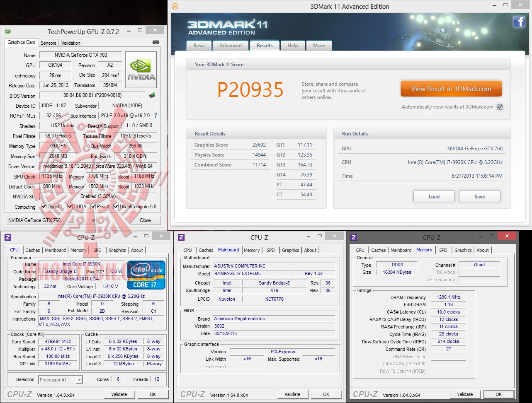The height and width of the screenshot is (403, 532).
Task: Select the Graphics Card tab in GPU-Z
Action: pyautogui.click(x=22, y=42)
